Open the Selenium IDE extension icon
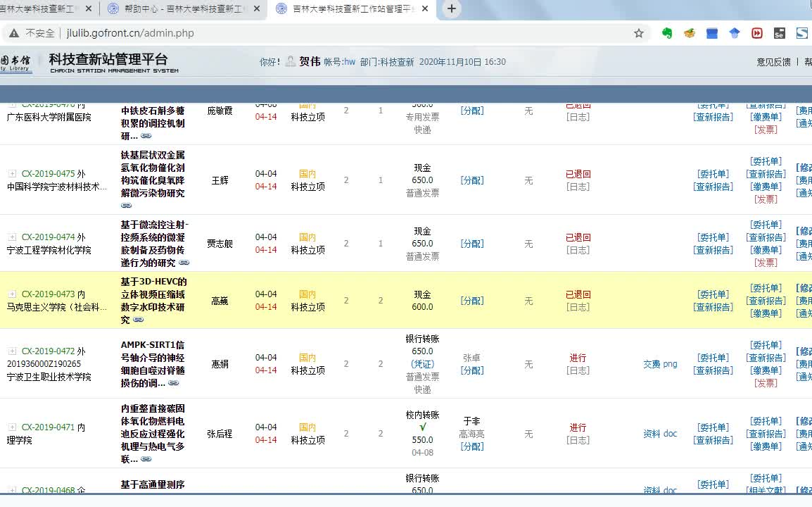812x507 pixels. (779, 32)
